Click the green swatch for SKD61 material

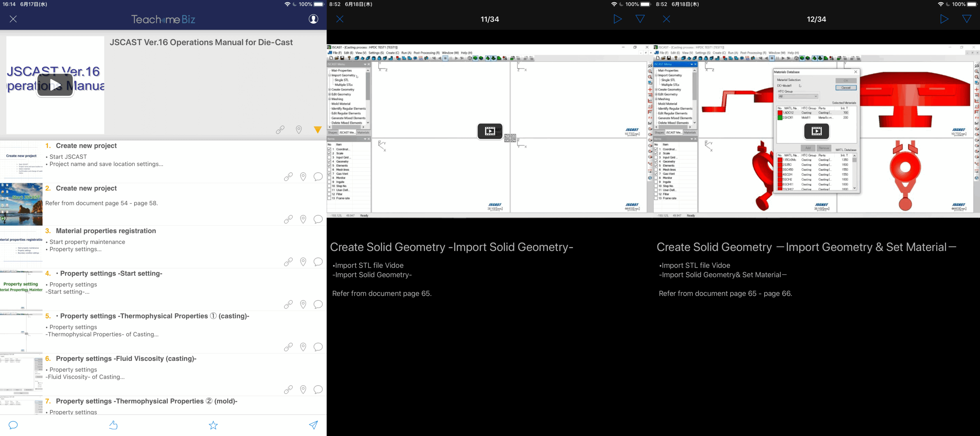point(780,118)
